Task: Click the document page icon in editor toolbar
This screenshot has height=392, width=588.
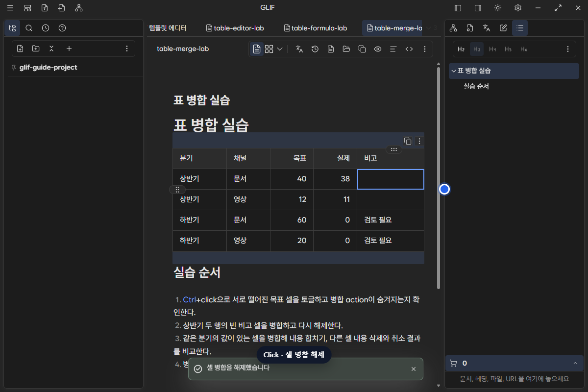Action: [x=331, y=49]
